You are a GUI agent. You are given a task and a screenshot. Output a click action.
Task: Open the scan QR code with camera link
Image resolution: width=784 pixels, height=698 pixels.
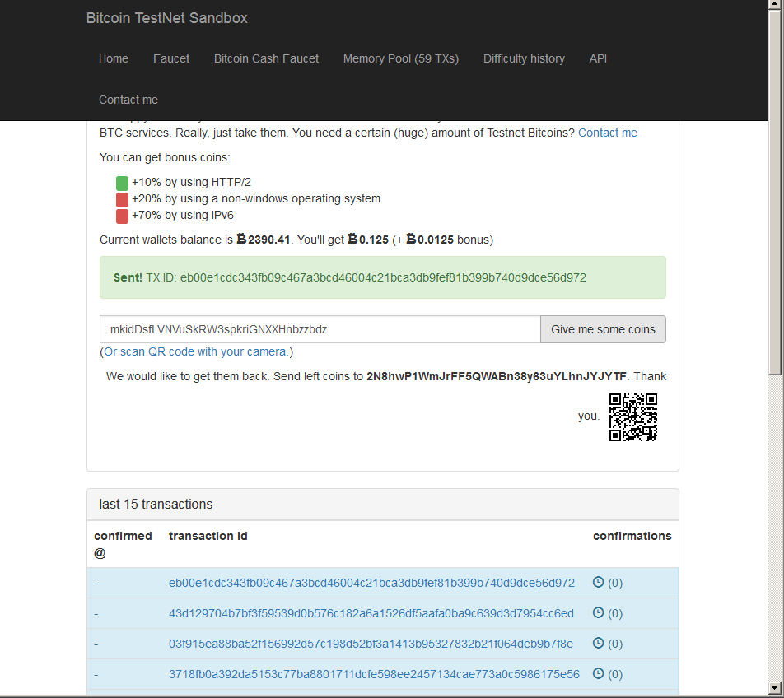coord(196,351)
